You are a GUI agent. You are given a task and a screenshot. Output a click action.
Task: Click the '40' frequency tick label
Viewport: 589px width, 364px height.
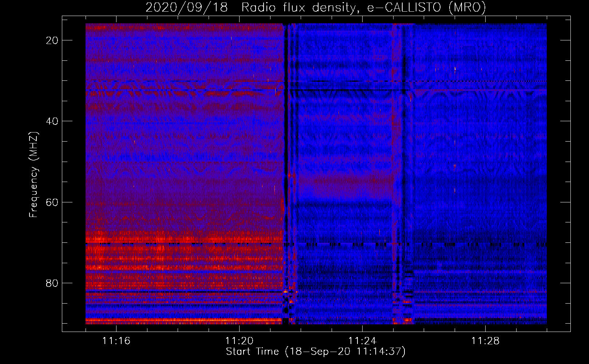click(x=52, y=121)
